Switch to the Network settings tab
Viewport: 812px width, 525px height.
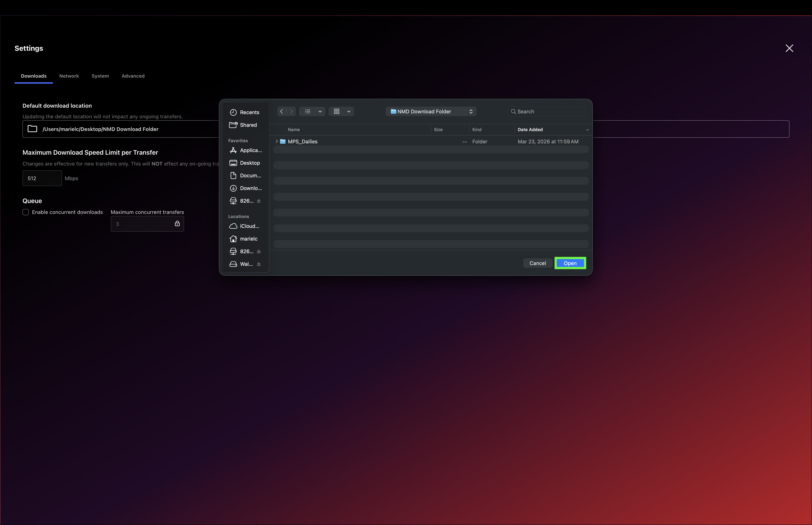[69, 76]
